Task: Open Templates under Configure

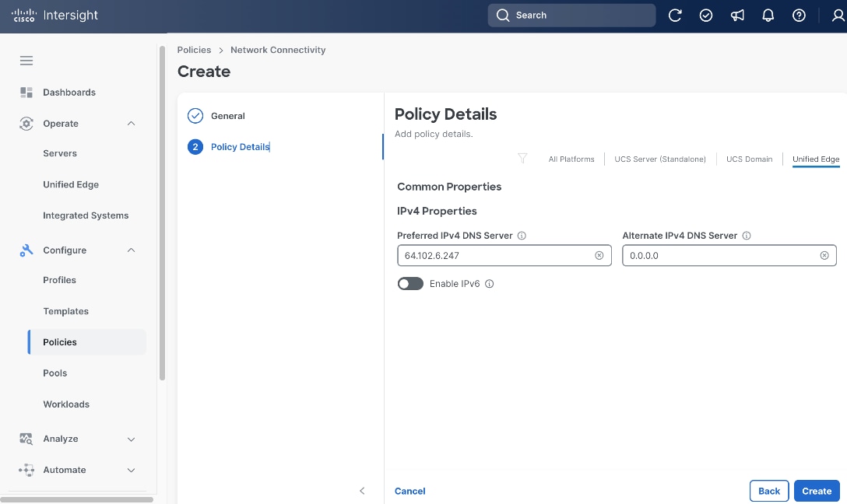Action: click(x=66, y=311)
